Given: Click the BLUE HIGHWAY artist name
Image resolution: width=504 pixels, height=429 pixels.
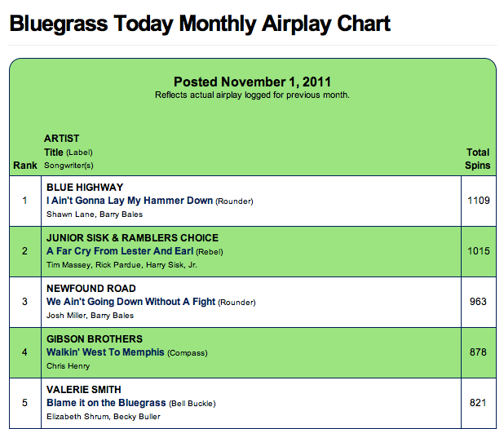Looking at the screenshot, I should tap(85, 188).
